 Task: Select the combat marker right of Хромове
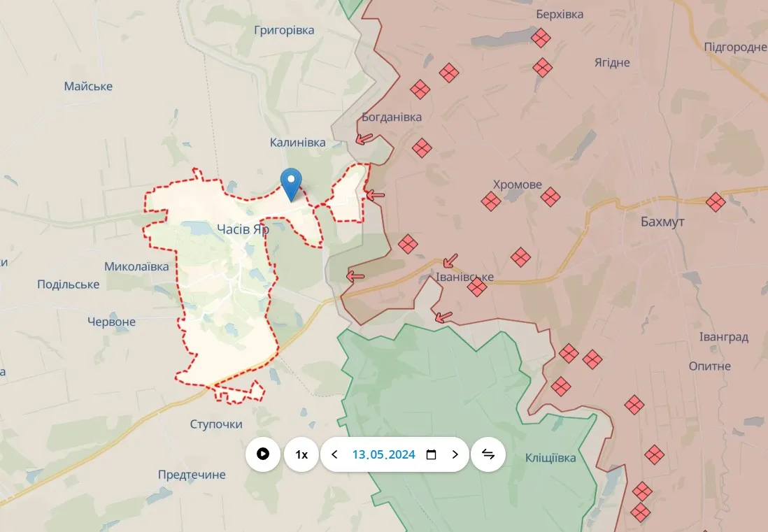[550, 196]
